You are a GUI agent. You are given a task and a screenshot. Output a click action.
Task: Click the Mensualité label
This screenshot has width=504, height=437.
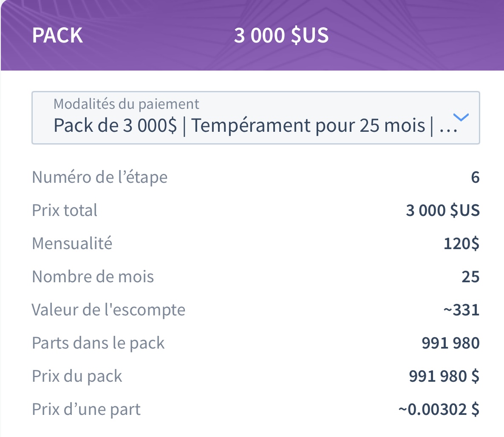[x=72, y=244]
